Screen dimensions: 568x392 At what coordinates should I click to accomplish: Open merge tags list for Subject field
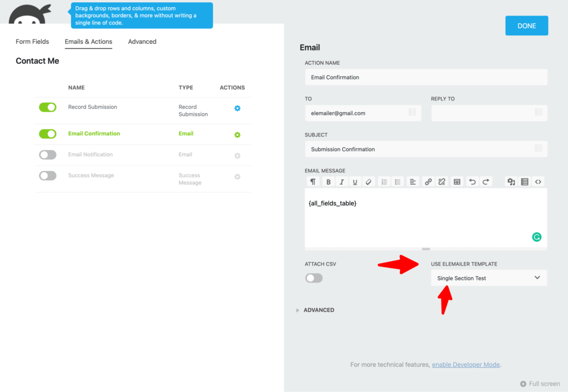click(538, 148)
